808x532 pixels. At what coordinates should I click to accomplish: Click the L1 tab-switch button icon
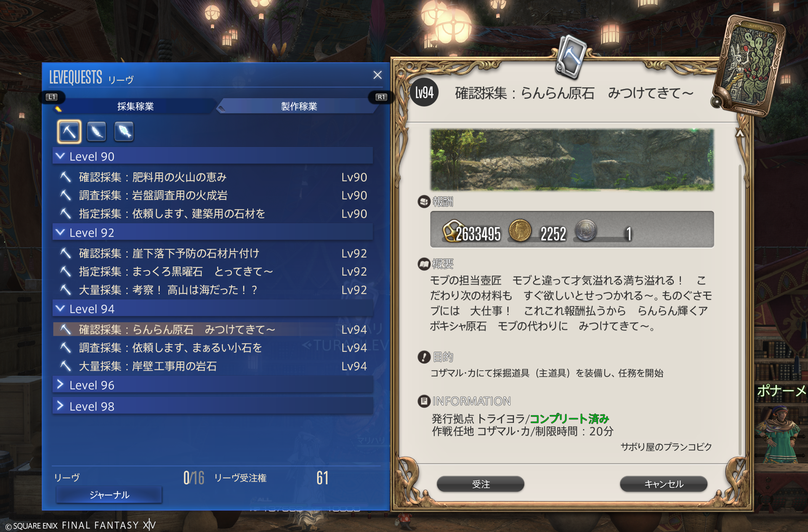tap(52, 97)
